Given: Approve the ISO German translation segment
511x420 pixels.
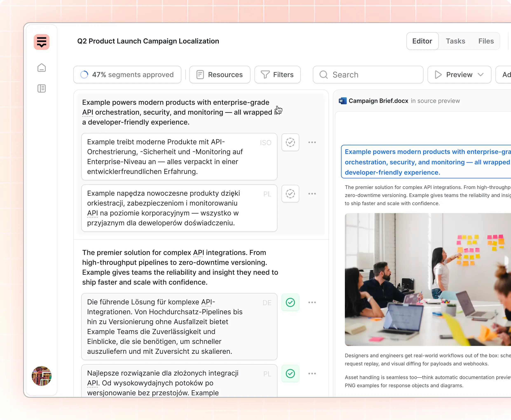Looking at the screenshot, I should (x=290, y=142).
